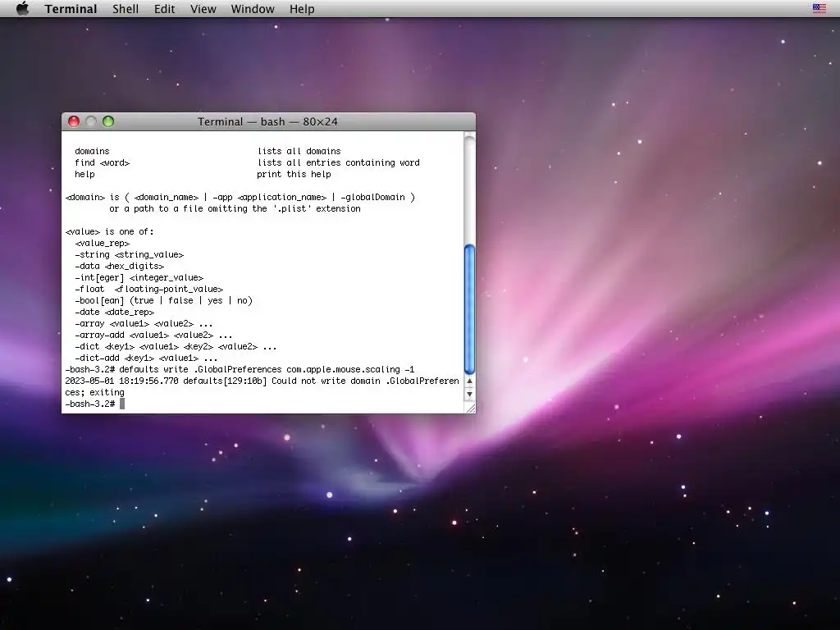Screen dimensions: 840x630
Task: Open the Terminal application menu
Action: pos(71,9)
